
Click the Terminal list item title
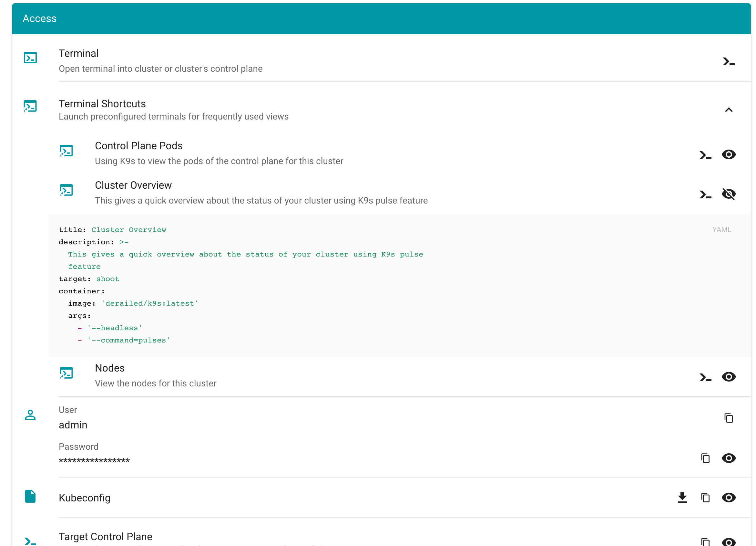[79, 53]
